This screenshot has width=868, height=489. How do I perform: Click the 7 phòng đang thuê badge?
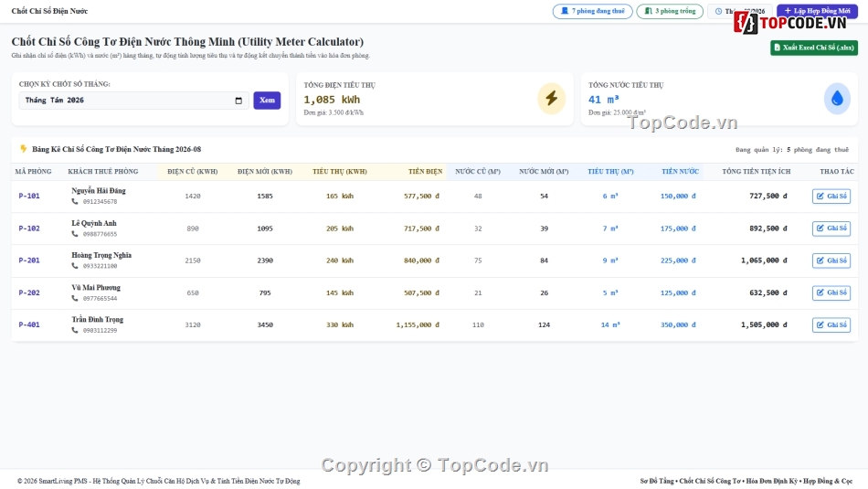pyautogui.click(x=592, y=11)
